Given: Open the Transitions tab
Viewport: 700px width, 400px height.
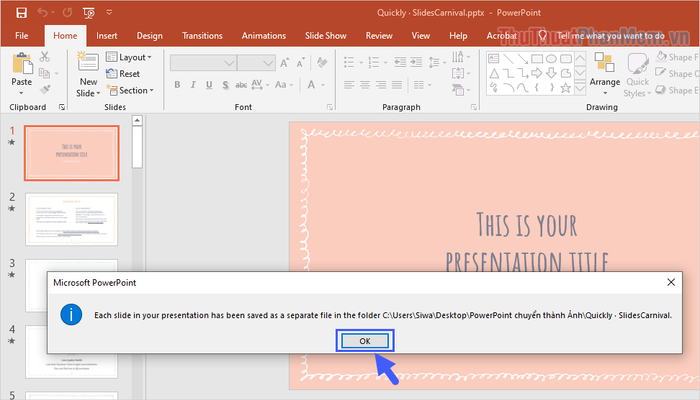Looking at the screenshot, I should 202,36.
